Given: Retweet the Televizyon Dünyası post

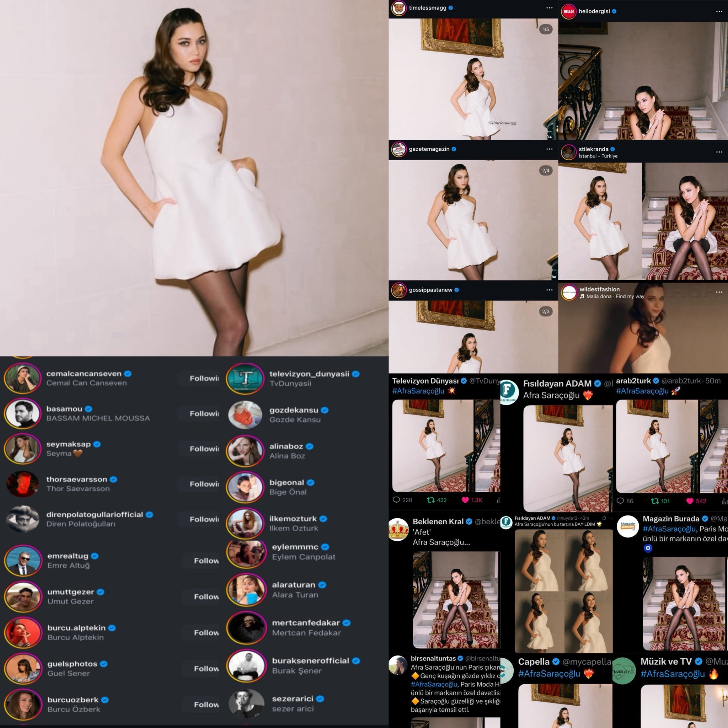Looking at the screenshot, I should coord(431,500).
